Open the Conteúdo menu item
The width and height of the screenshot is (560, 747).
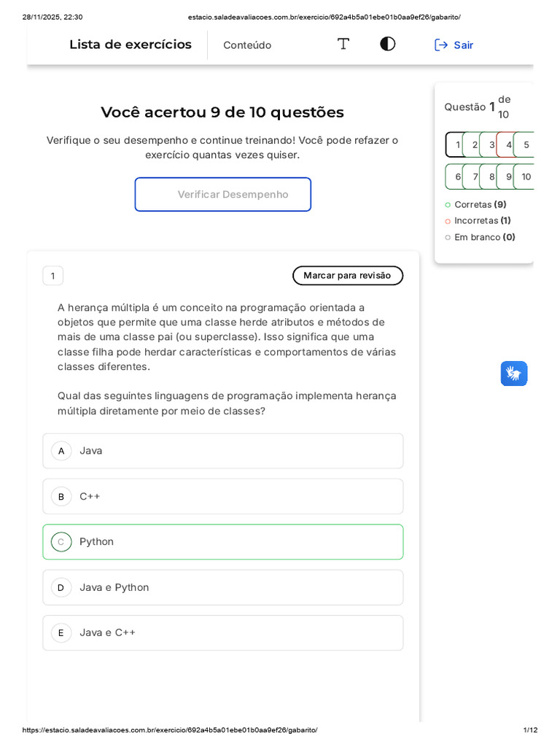tap(247, 45)
